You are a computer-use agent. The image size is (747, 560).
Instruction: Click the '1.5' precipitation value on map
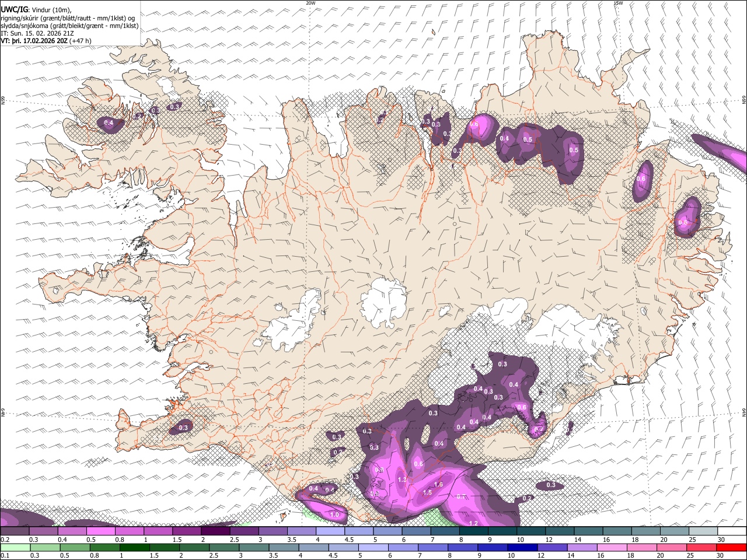click(x=427, y=492)
